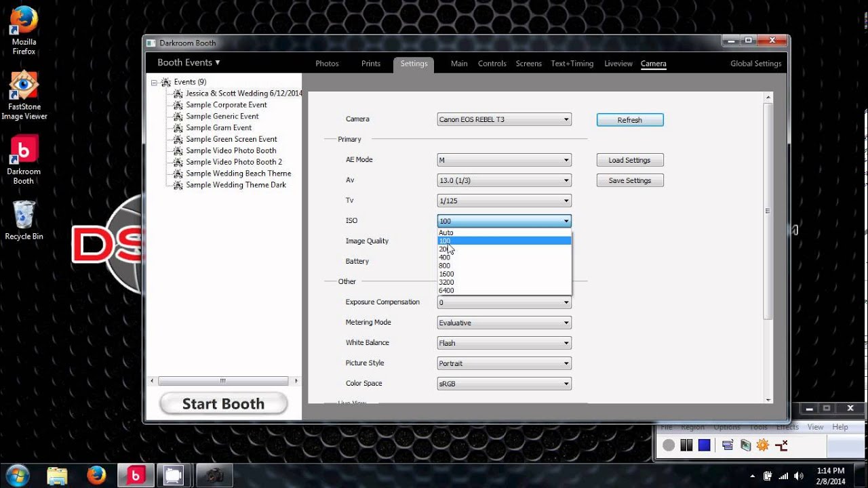The width and height of the screenshot is (868, 488).
Task: Choose 6400 in the ISO list
Action: pos(505,290)
